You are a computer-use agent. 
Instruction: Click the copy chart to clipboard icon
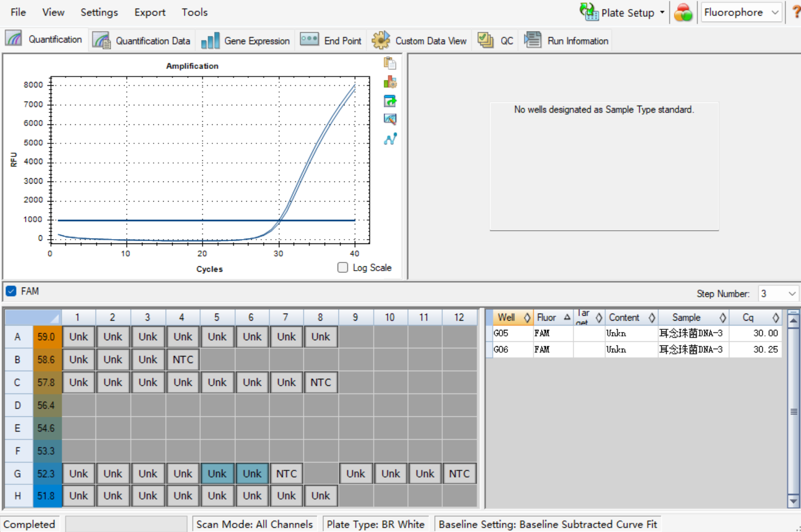[390, 63]
